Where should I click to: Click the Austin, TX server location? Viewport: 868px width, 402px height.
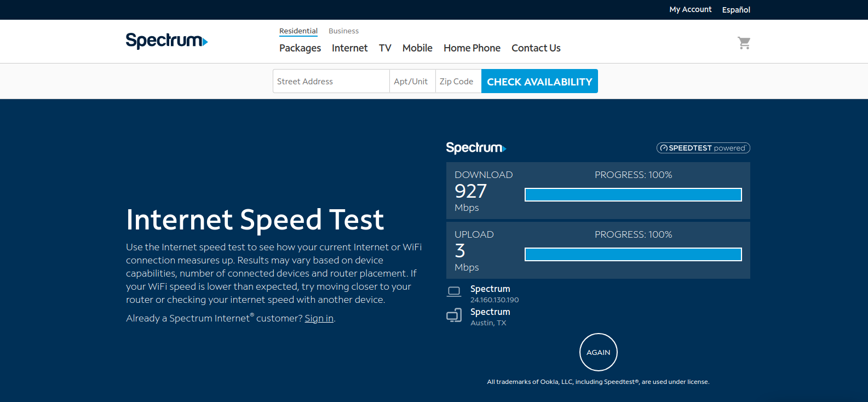488,323
